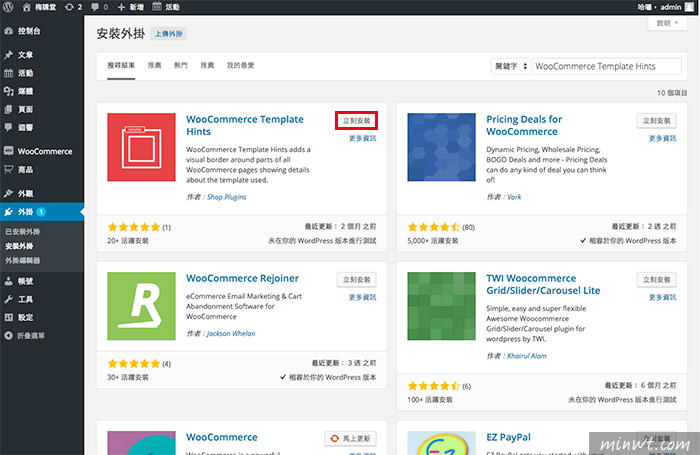
Task: Open 更多資訊 for Pricing Deals plugin
Action: pos(662,138)
